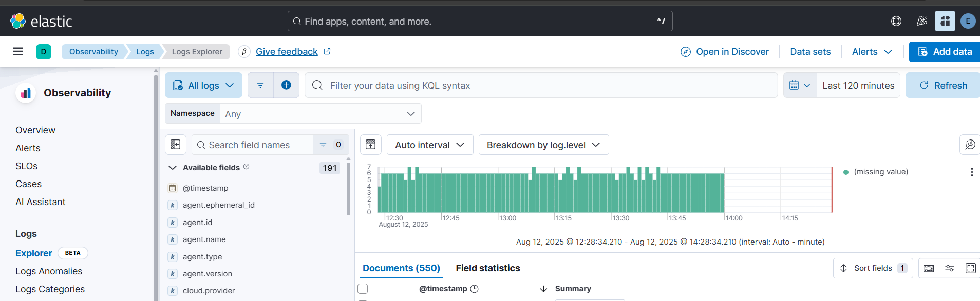Click the Add data button

pyautogui.click(x=945, y=51)
